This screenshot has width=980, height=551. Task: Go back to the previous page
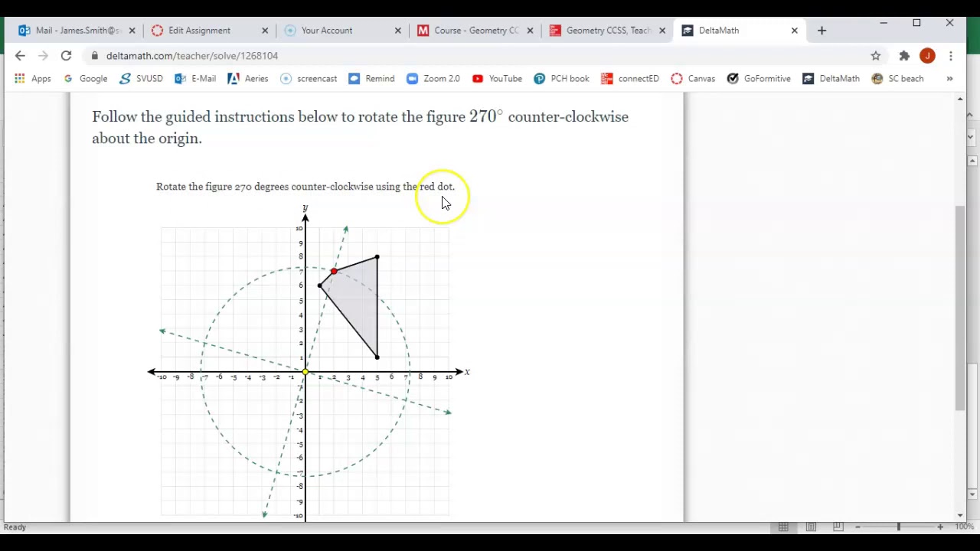pos(20,56)
